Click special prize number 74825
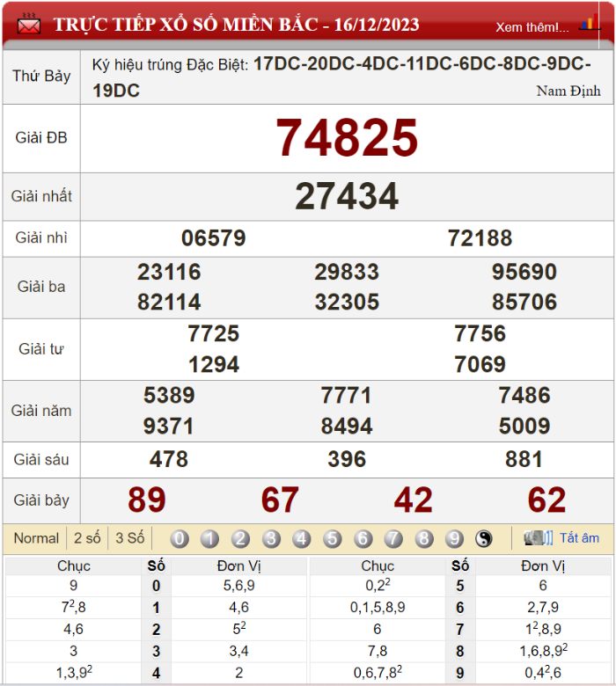 (x=347, y=138)
